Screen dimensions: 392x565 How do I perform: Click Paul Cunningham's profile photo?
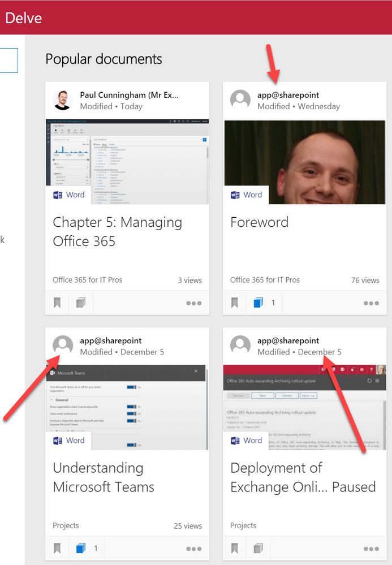tap(63, 100)
